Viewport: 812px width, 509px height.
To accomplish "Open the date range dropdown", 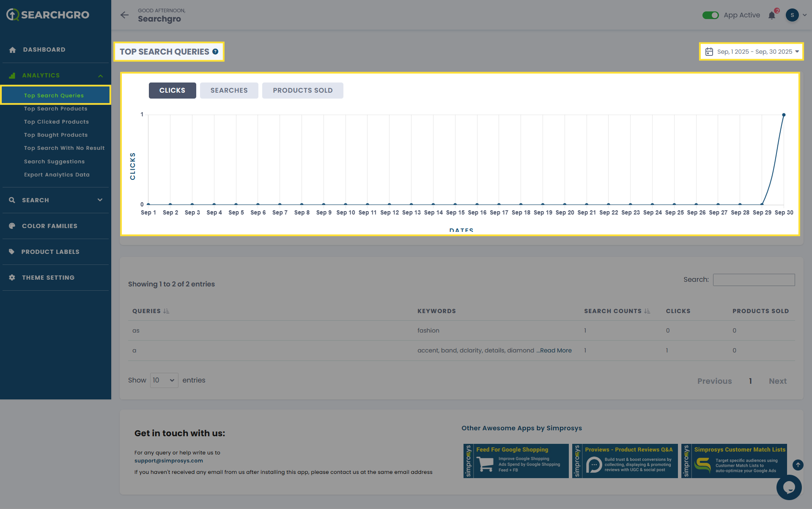I will (x=751, y=52).
